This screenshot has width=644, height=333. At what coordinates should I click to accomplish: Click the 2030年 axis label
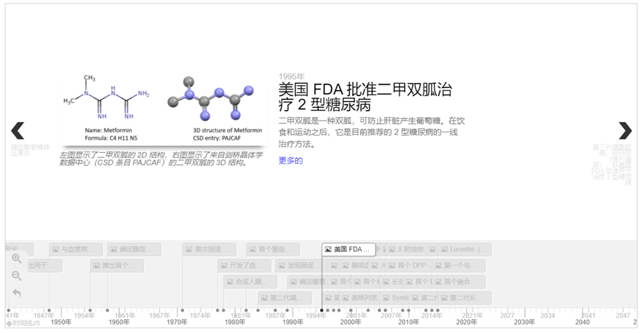[524, 323]
